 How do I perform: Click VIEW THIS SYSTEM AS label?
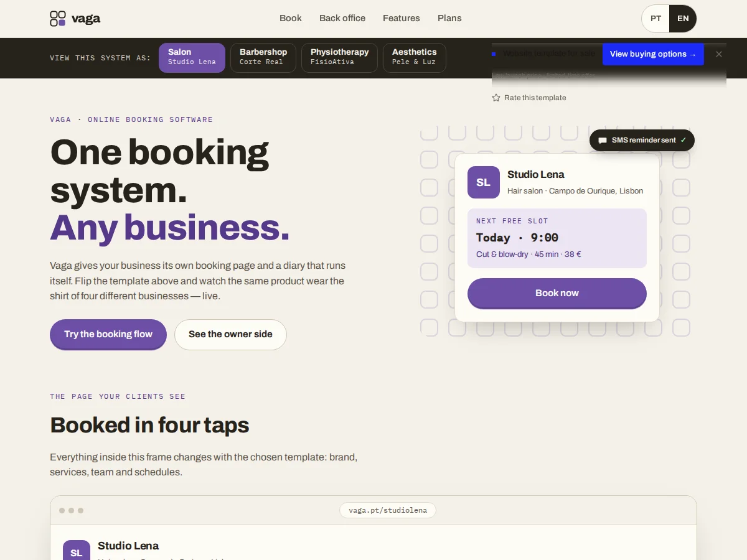[100, 58]
